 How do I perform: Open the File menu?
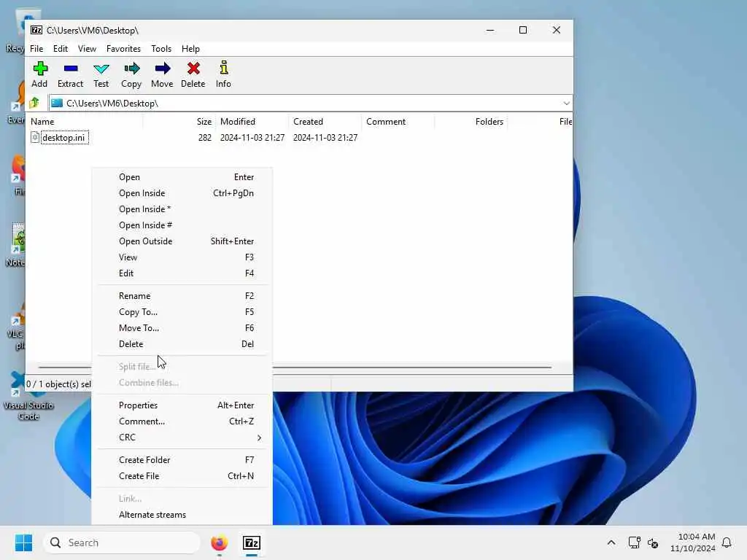tap(36, 49)
